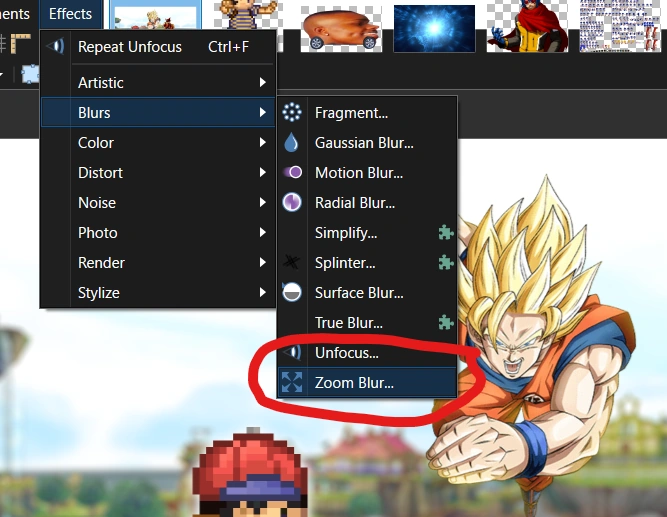
Task: Click Repeat Unfocus menu entry
Action: tap(158, 47)
